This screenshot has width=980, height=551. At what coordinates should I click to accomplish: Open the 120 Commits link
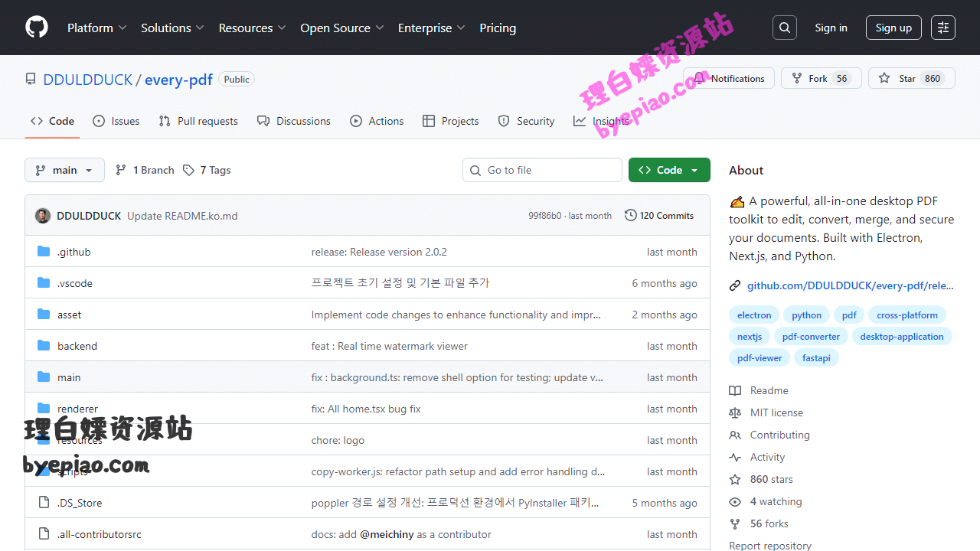tap(659, 216)
